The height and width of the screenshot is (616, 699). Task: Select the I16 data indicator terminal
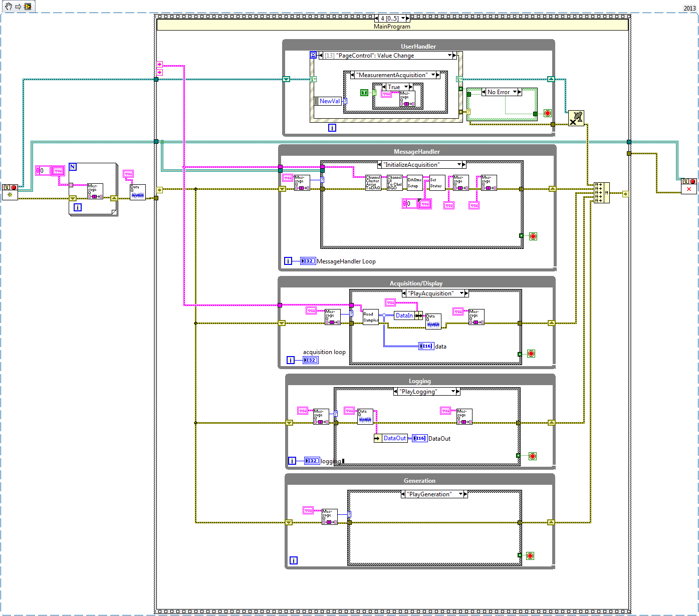426,346
